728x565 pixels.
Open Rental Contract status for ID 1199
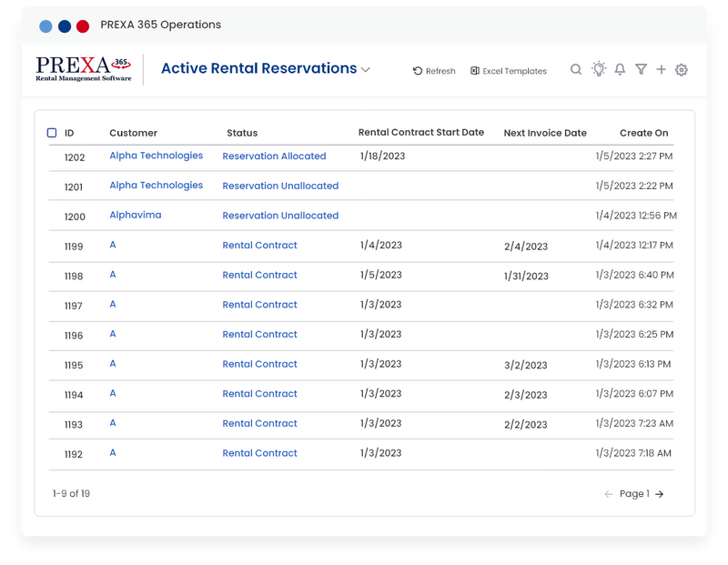(x=259, y=245)
